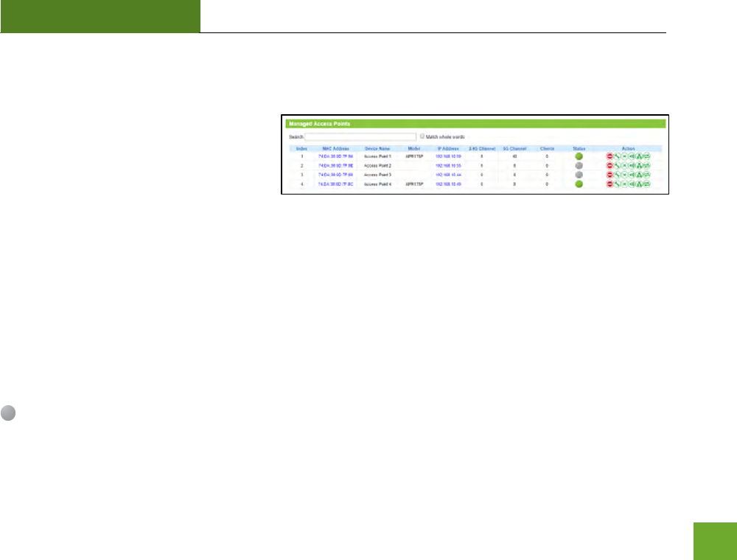
Task: Click the Device Name column header
Action: (377, 148)
